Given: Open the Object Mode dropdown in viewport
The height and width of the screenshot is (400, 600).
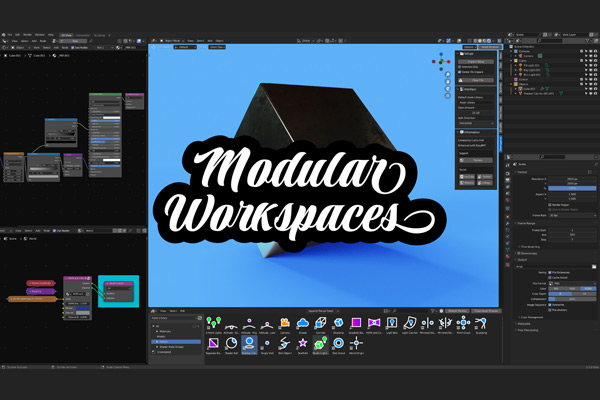Looking at the screenshot, I should point(170,41).
